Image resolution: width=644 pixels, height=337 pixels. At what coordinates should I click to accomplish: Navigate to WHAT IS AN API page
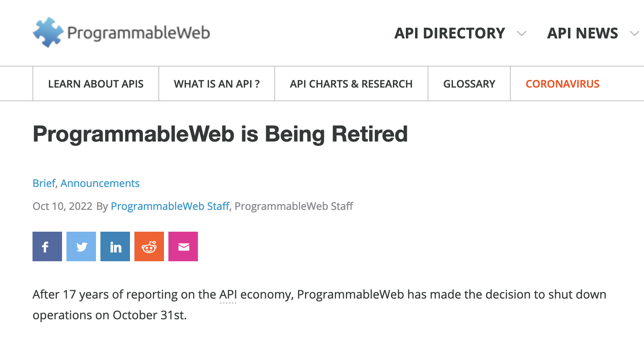(216, 84)
